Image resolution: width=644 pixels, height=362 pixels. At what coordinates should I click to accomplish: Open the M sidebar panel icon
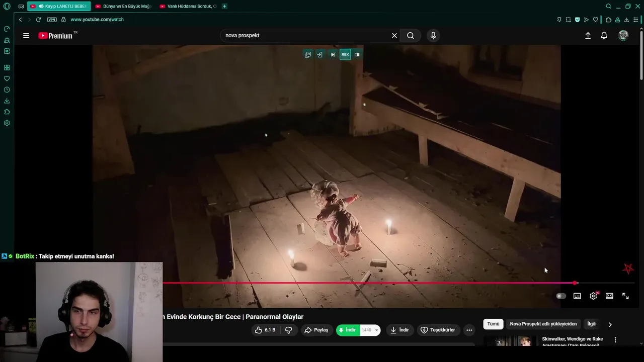[7, 51]
